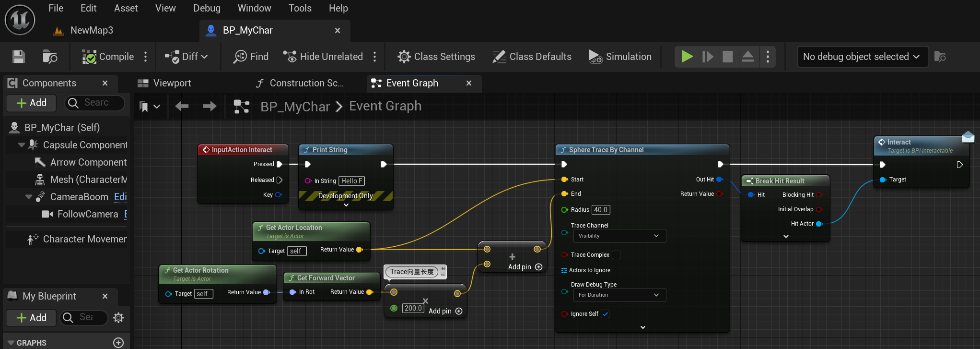Open the File menu
This screenshot has height=349, width=980.
pyautogui.click(x=56, y=8)
